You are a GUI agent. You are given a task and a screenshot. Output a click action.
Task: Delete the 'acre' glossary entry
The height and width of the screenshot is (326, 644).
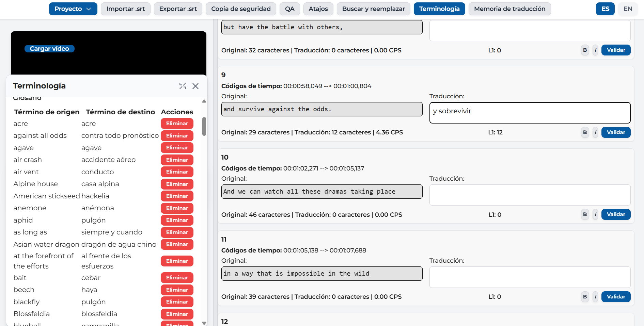point(177,124)
